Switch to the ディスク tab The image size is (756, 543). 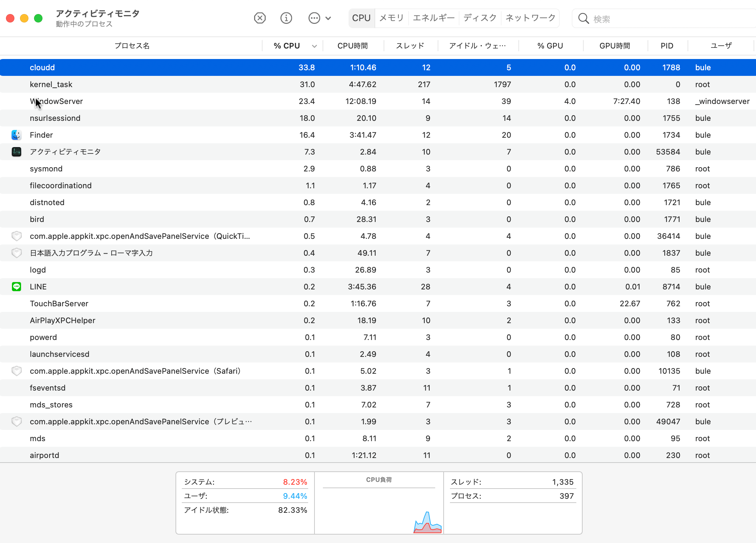click(480, 18)
